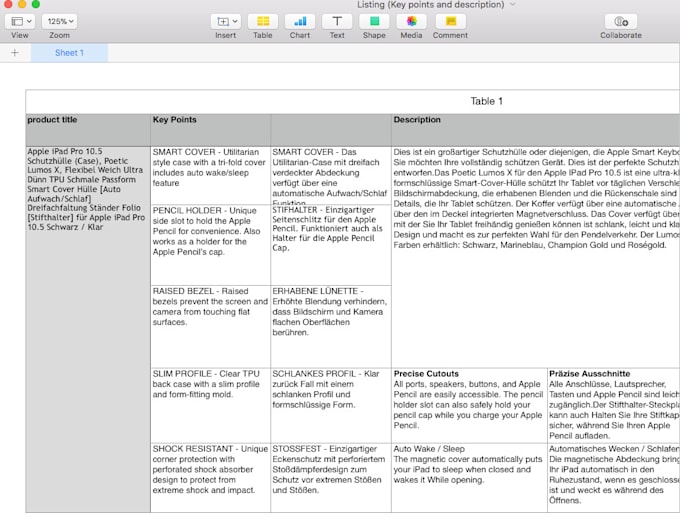Select the 'SLIM PROFILE - Clear TPU' cell
Image resolution: width=680 pixels, height=513 pixels.
tap(210, 405)
